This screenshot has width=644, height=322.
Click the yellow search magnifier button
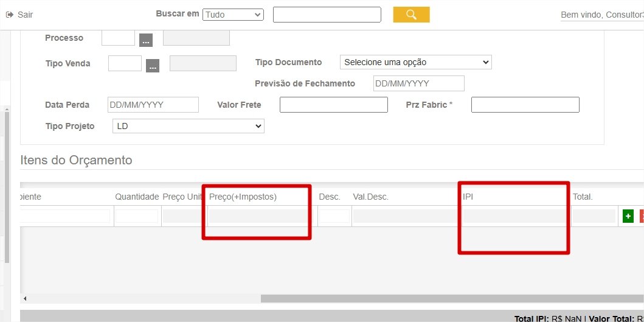pyautogui.click(x=411, y=15)
